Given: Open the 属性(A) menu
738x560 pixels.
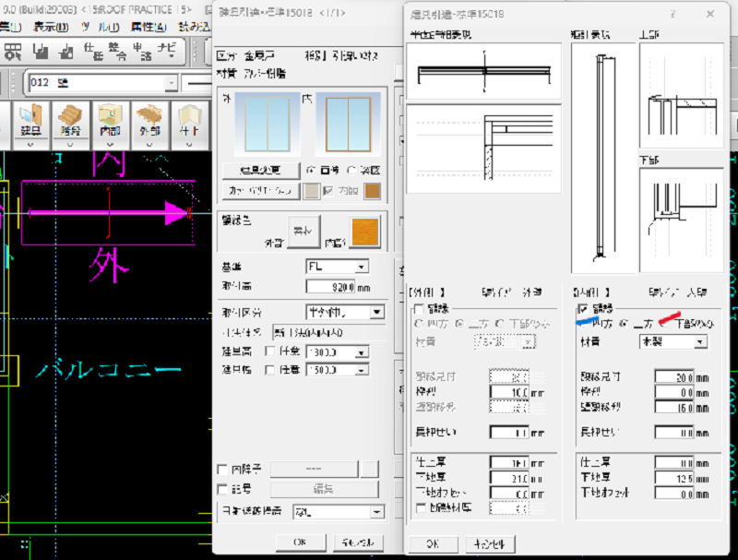Looking at the screenshot, I should (149, 28).
